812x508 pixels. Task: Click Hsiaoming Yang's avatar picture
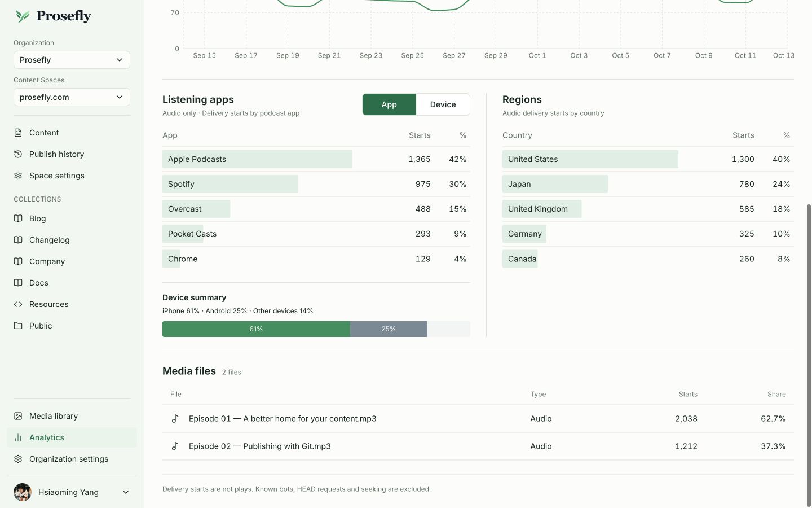click(x=23, y=492)
